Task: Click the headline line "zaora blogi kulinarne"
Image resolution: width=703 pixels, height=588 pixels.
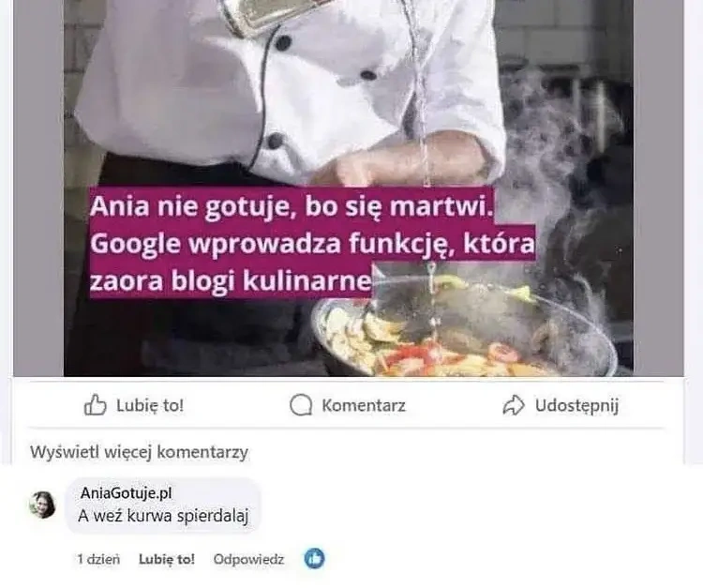Action: click(x=231, y=281)
